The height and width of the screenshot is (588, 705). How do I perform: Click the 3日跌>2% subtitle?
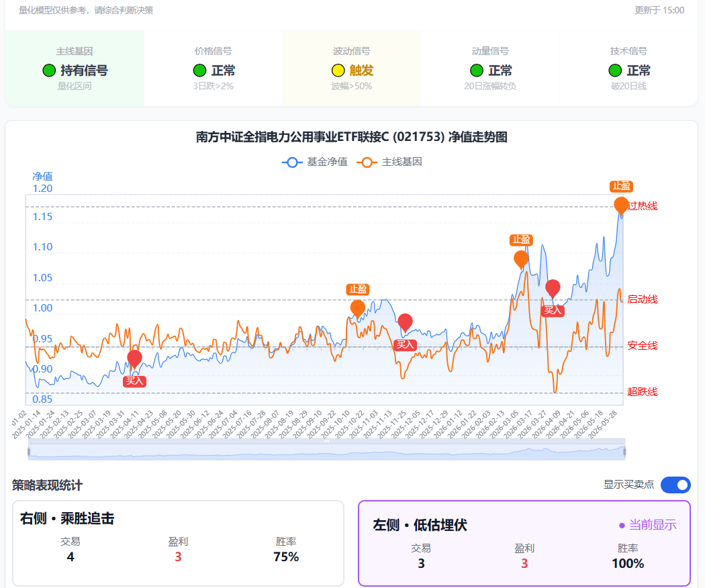click(x=213, y=87)
